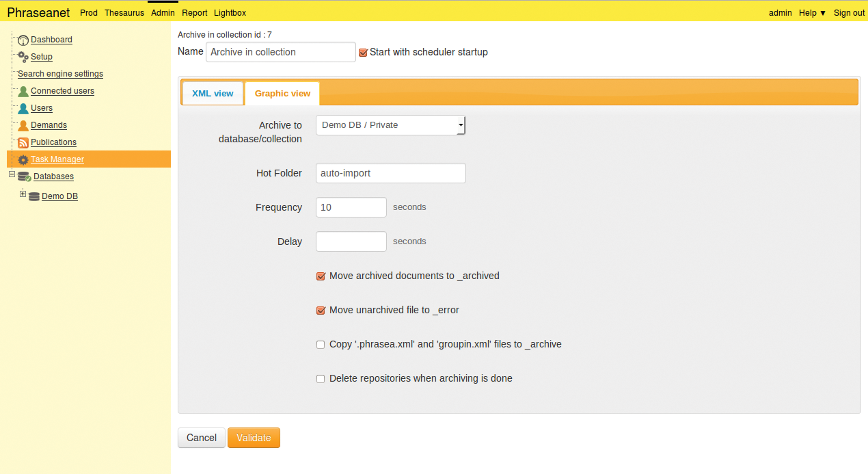Click the Databases stacked-disks icon
Viewport: 868px width, 474px height.
tap(23, 176)
